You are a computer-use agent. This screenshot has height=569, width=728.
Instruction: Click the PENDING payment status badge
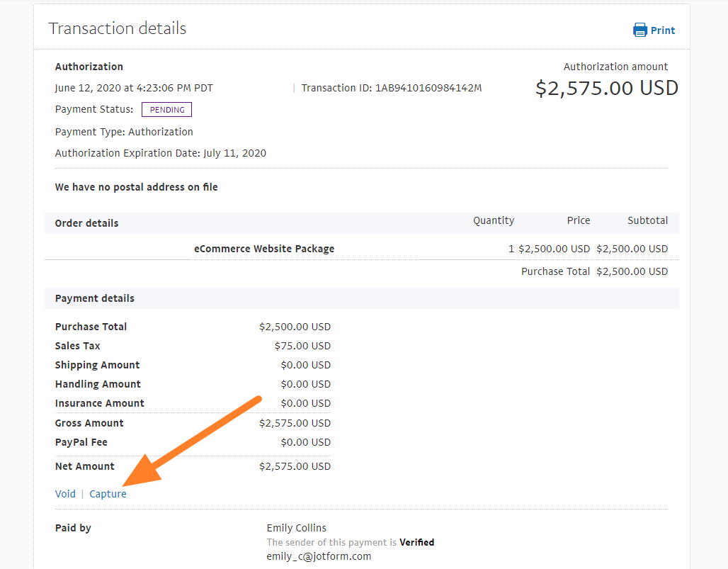click(x=166, y=110)
